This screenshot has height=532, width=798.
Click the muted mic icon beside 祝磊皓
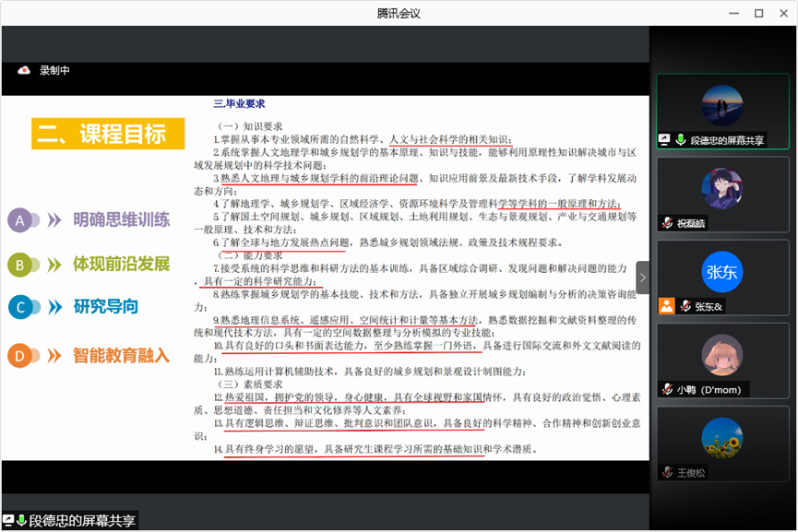(x=665, y=223)
